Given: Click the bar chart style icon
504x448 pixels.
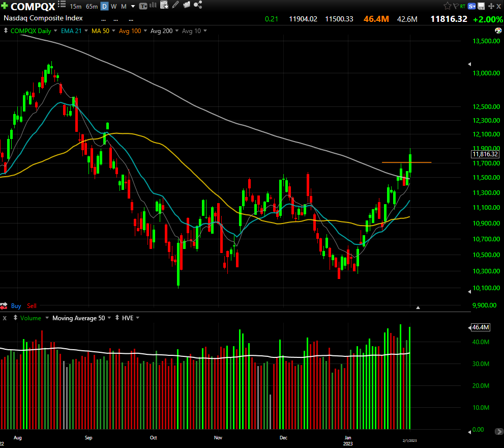Looking at the screenshot, I should click(153, 5).
